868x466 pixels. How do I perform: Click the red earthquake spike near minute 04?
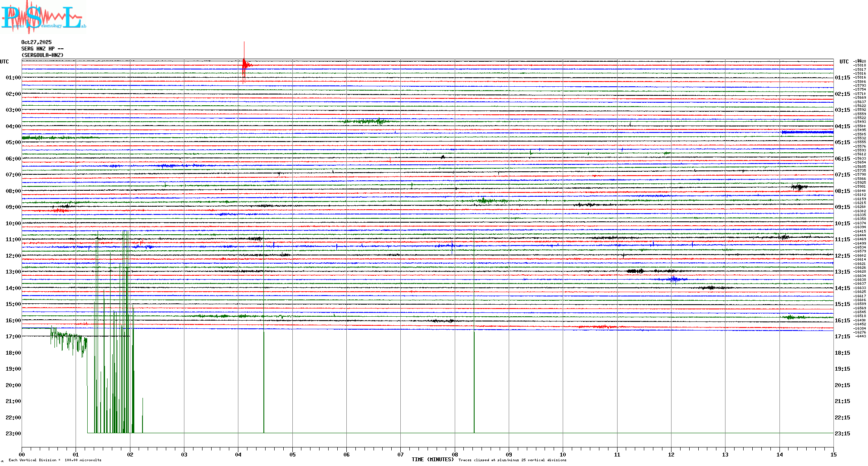coord(244,65)
